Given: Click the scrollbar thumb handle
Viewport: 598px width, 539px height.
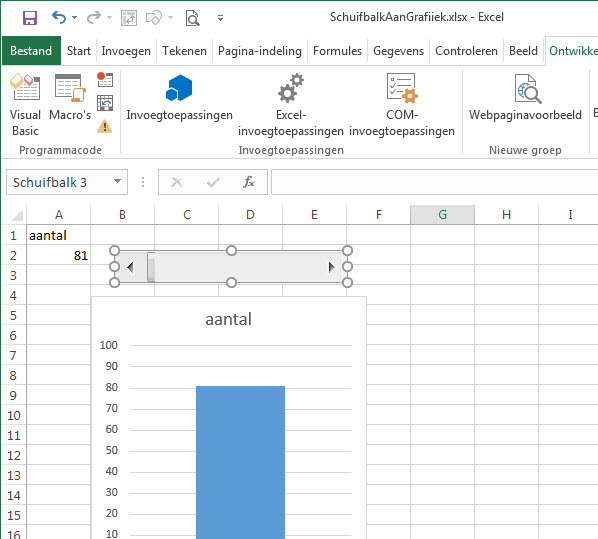Looking at the screenshot, I should point(151,267).
